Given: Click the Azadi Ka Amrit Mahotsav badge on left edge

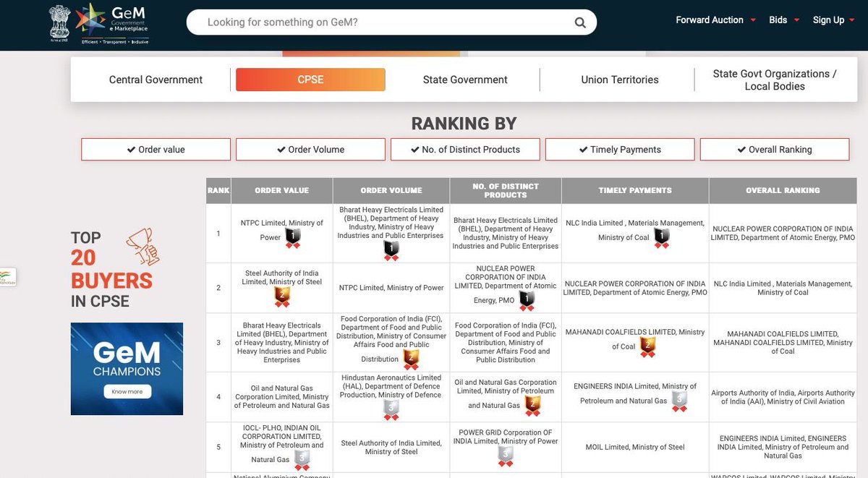Looking at the screenshot, I should [x=6, y=278].
